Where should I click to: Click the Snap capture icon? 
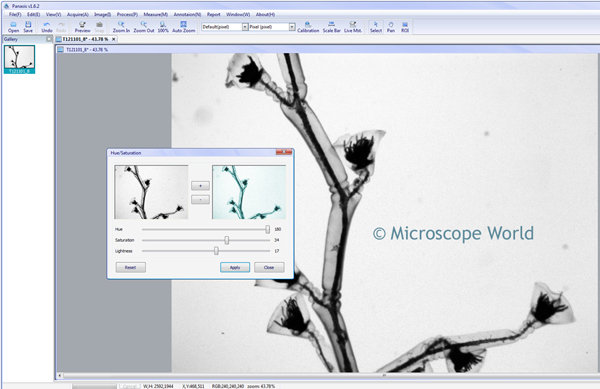[x=99, y=27]
